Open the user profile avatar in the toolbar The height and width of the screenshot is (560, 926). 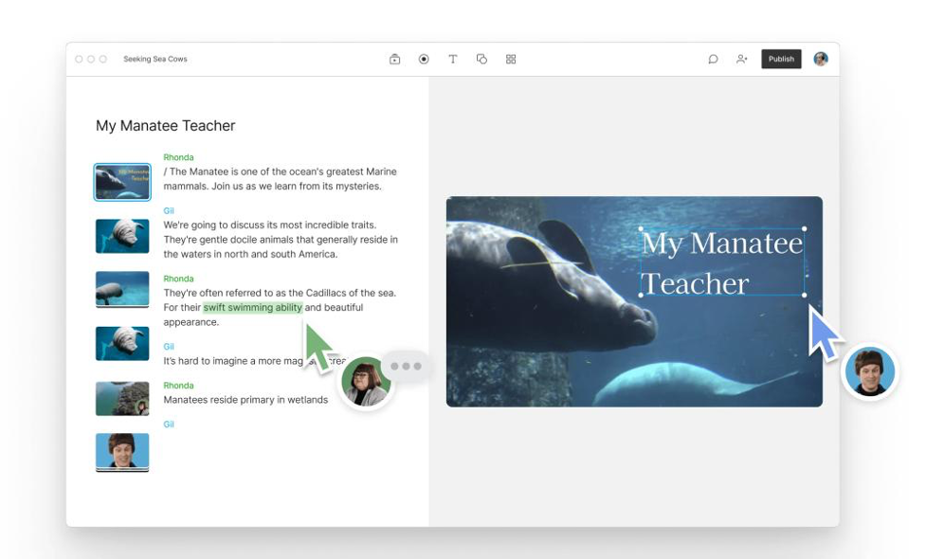click(821, 59)
